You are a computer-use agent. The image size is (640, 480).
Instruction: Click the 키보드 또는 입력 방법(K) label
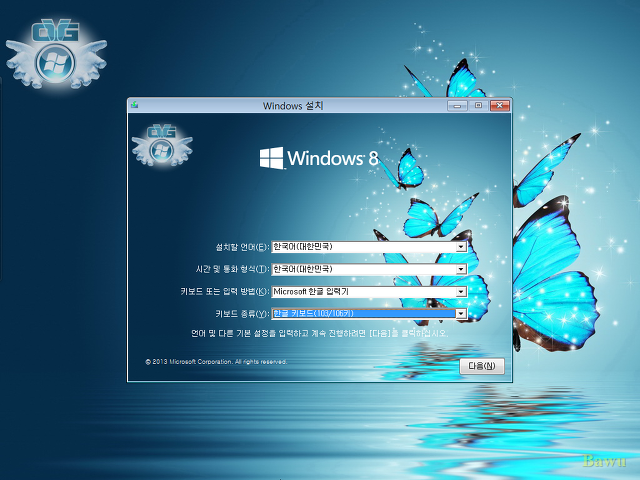click(225, 292)
